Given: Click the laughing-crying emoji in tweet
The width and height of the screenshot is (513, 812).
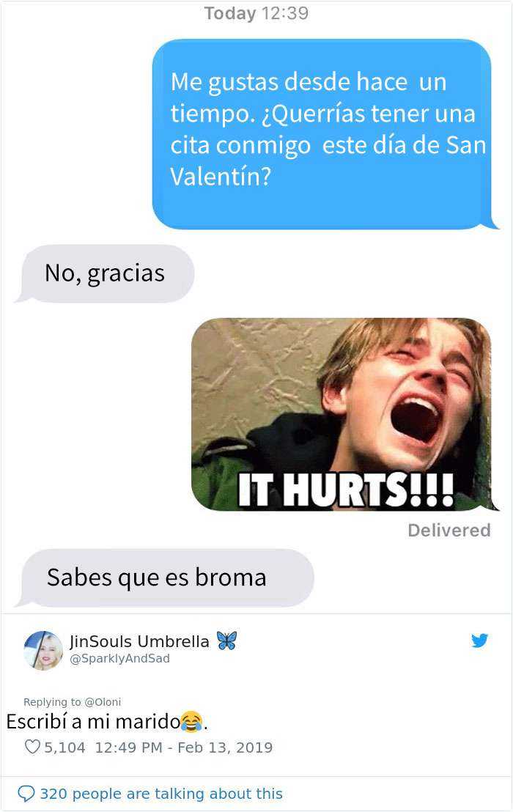Looking at the screenshot, I should pyautogui.click(x=191, y=721).
